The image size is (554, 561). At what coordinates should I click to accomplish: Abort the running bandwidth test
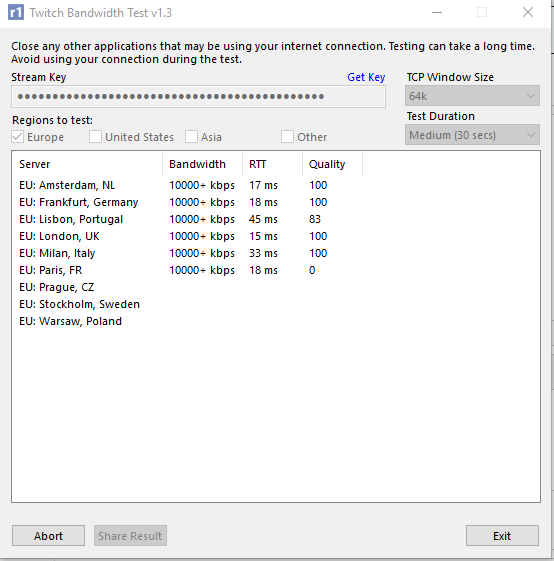[48, 536]
